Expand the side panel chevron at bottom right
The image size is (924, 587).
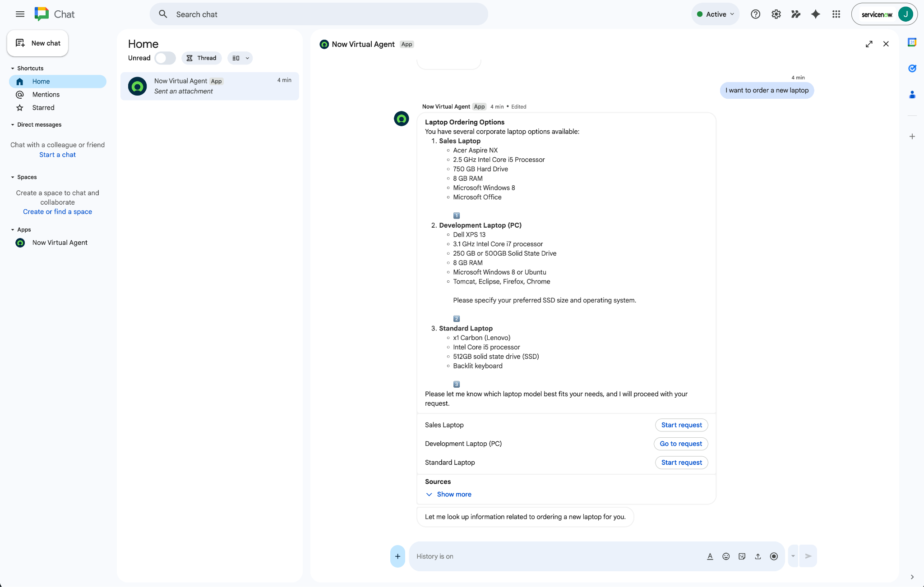point(912,577)
